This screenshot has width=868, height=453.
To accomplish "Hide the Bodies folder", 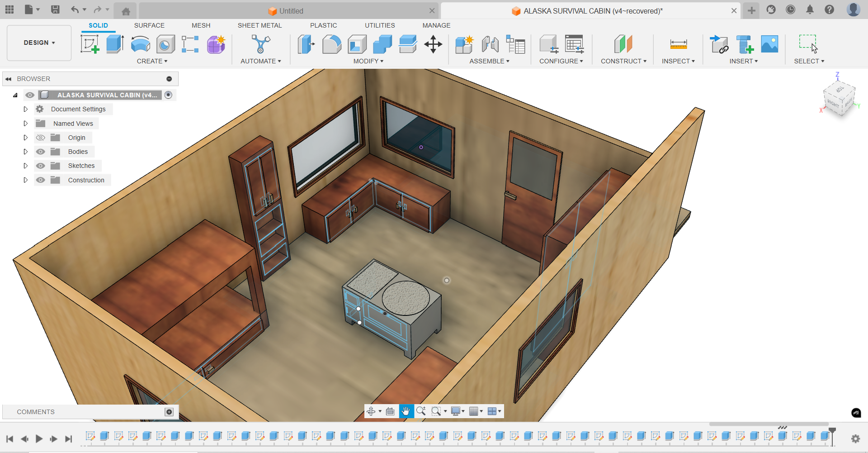I will coord(41,152).
